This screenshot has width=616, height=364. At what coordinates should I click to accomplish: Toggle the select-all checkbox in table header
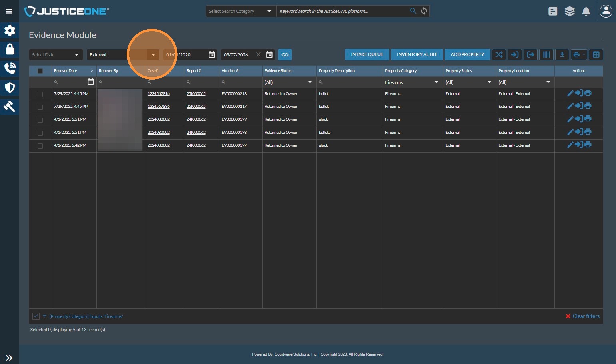point(40,71)
